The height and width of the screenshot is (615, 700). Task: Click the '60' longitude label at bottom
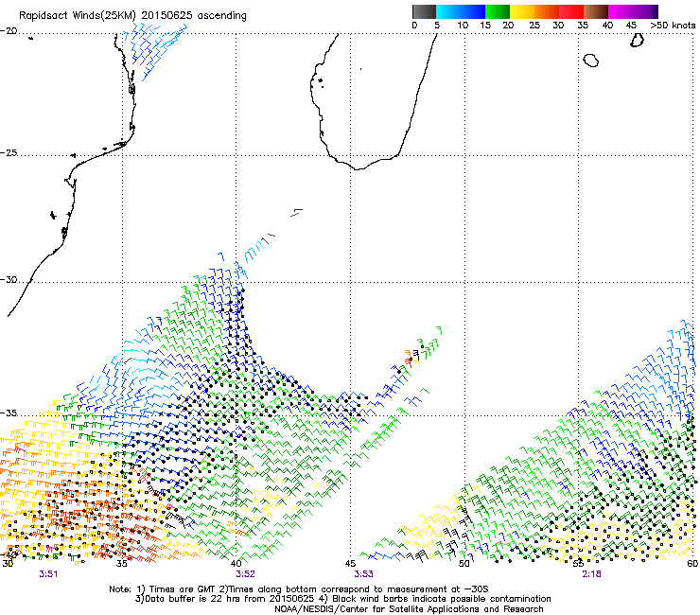point(692,564)
